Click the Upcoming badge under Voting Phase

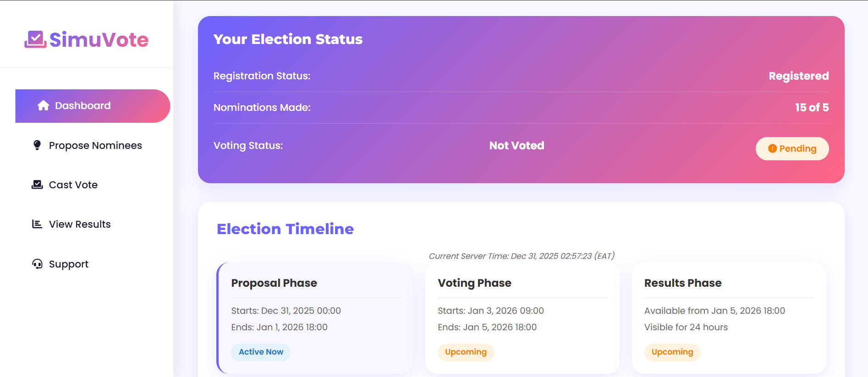(x=466, y=352)
